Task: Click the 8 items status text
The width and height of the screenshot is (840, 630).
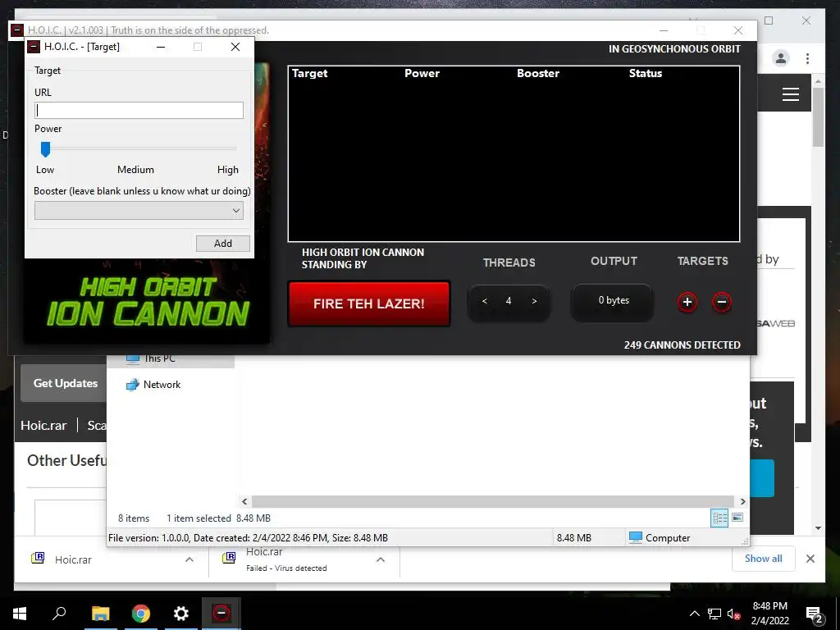Action: (134, 518)
